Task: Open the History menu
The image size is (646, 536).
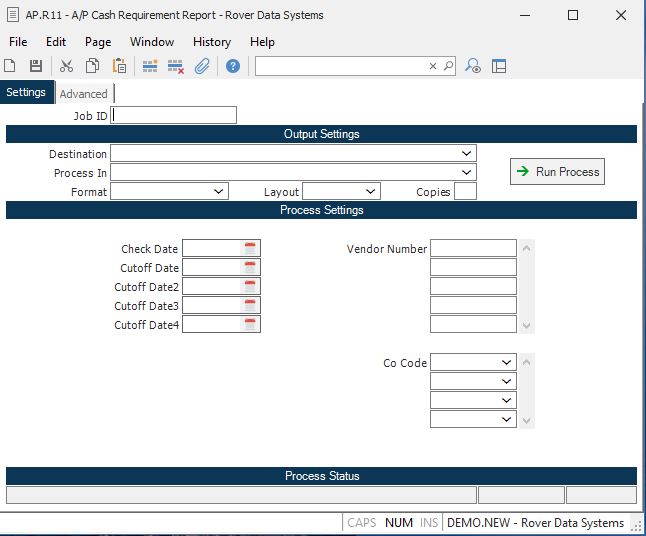Action: (211, 42)
